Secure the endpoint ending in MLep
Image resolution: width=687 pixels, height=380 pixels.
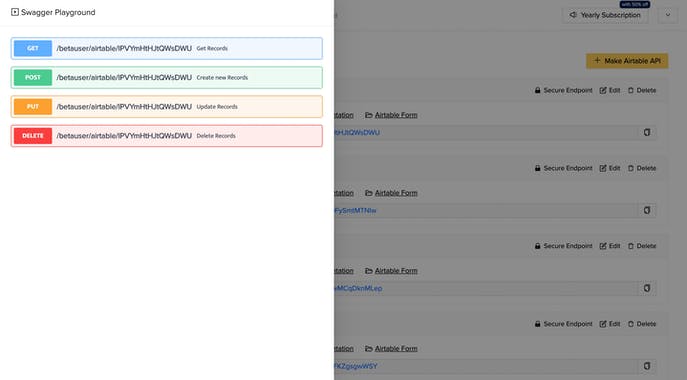563,246
